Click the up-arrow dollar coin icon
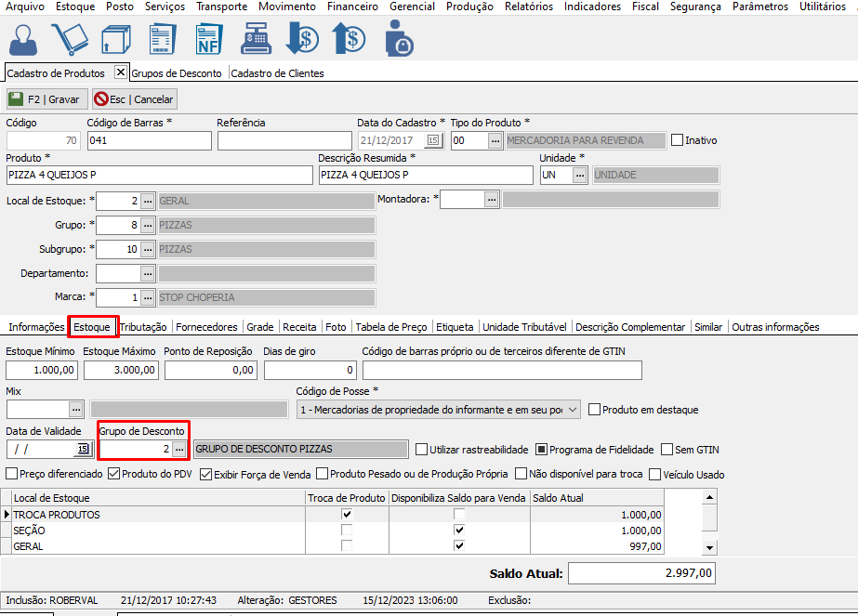 click(x=350, y=38)
